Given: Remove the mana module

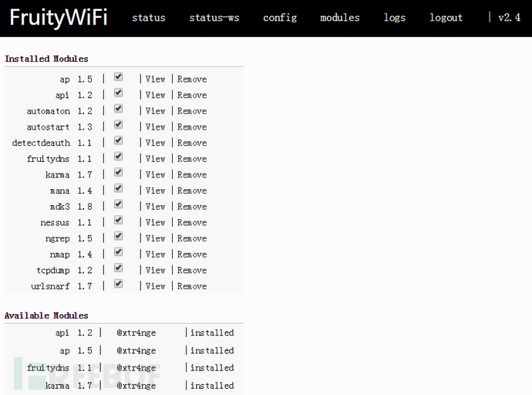Looking at the screenshot, I should 192,191.
